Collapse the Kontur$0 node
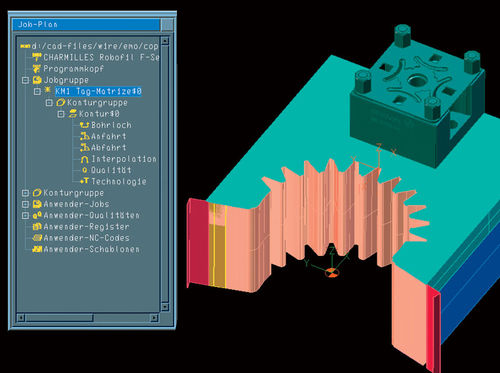Image resolution: width=500 pixels, height=373 pixels. [x=61, y=114]
